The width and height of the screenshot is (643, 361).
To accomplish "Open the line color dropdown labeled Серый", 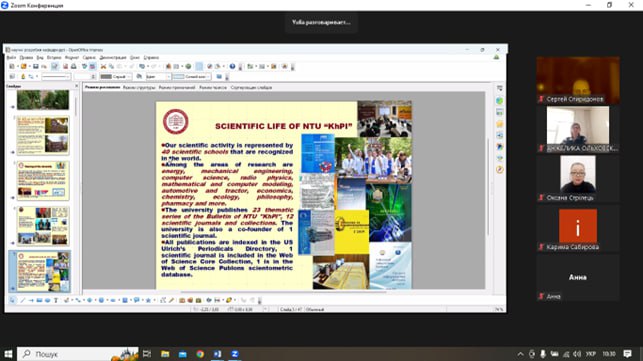I will coord(116,77).
